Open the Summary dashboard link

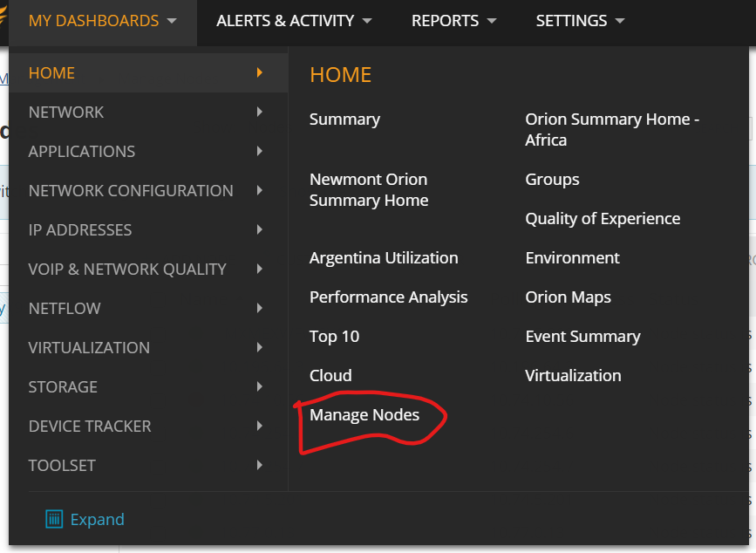[x=344, y=119]
